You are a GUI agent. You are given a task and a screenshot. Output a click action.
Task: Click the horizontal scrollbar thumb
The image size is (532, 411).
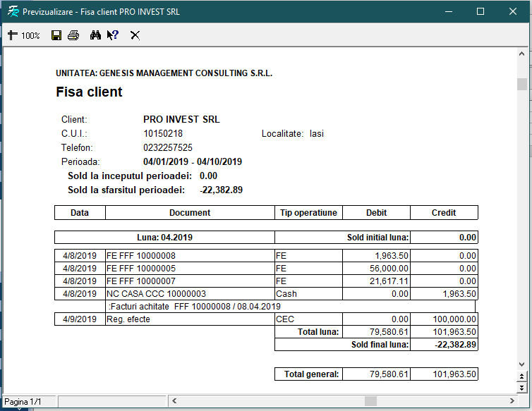[370, 401]
